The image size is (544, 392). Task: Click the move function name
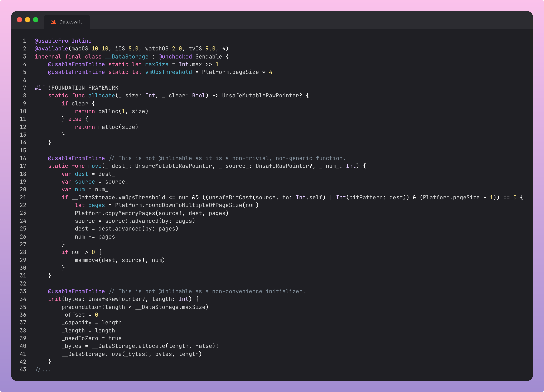[x=95, y=166]
